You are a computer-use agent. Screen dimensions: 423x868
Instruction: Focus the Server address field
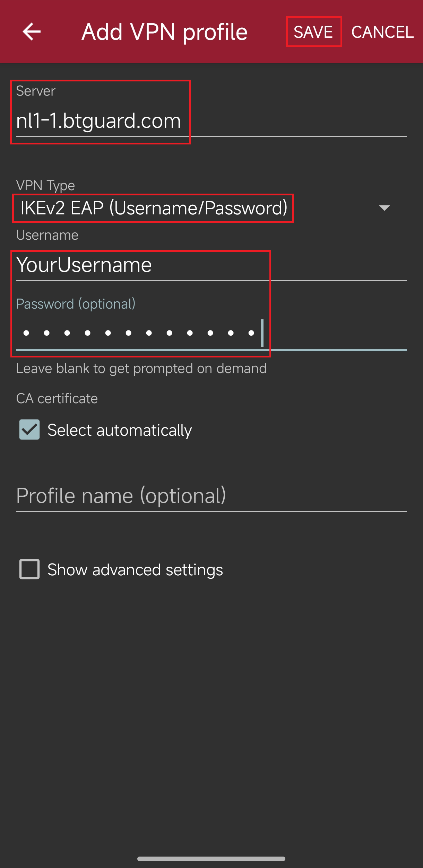211,121
